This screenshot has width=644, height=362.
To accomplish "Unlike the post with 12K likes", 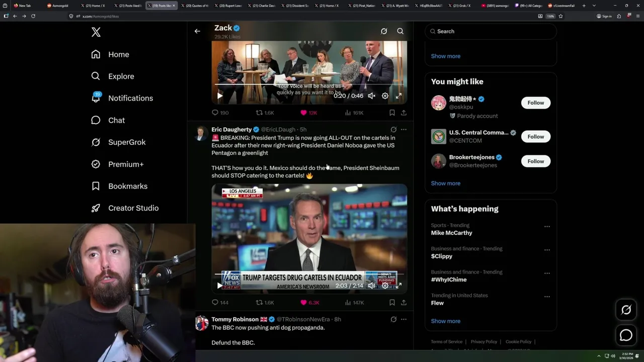I will 308,113.
